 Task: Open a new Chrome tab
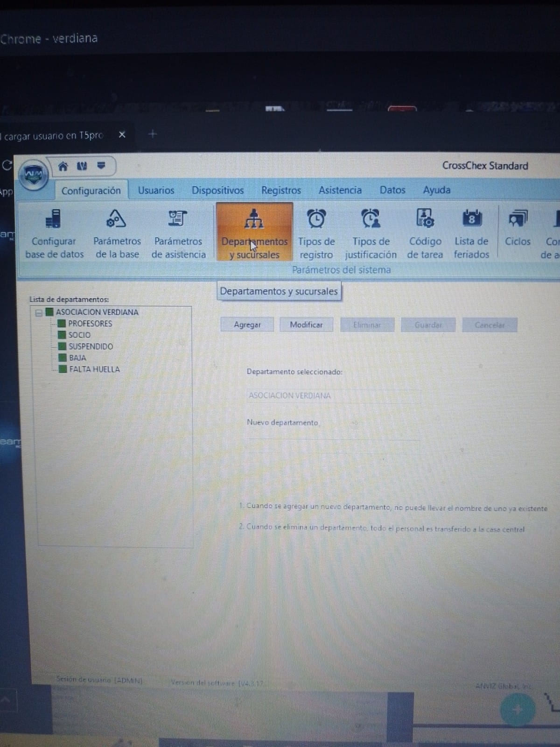click(152, 134)
